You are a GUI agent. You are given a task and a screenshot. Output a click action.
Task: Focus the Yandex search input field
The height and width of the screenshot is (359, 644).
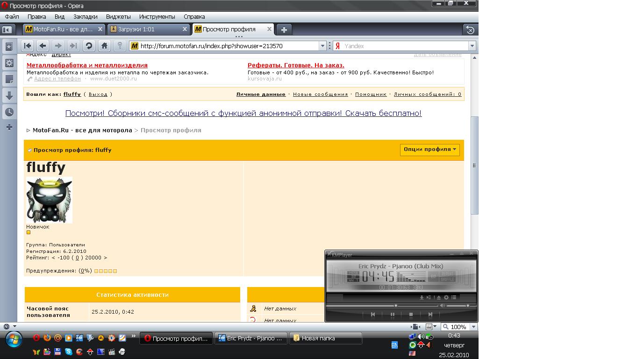coord(405,46)
